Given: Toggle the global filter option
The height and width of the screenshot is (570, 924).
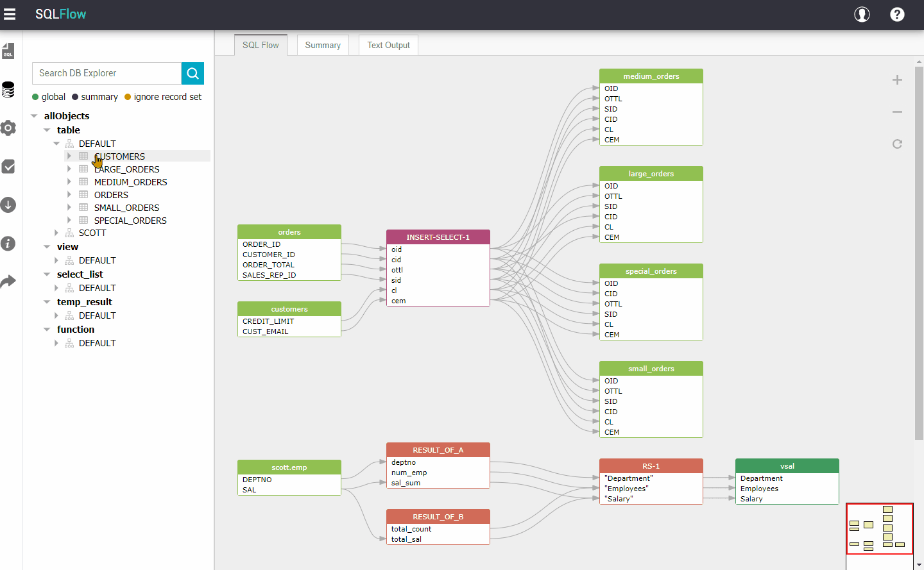Looking at the screenshot, I should click(49, 97).
